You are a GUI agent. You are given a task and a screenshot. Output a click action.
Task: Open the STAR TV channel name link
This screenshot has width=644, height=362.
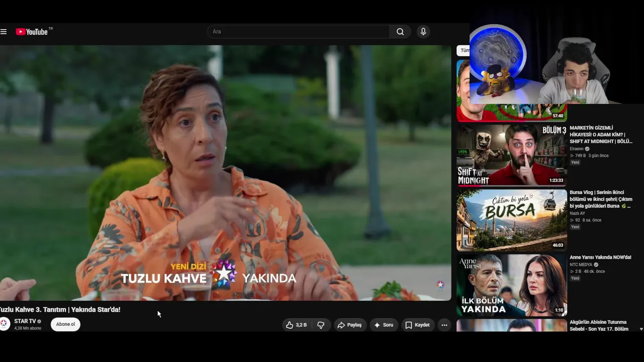tap(25, 321)
